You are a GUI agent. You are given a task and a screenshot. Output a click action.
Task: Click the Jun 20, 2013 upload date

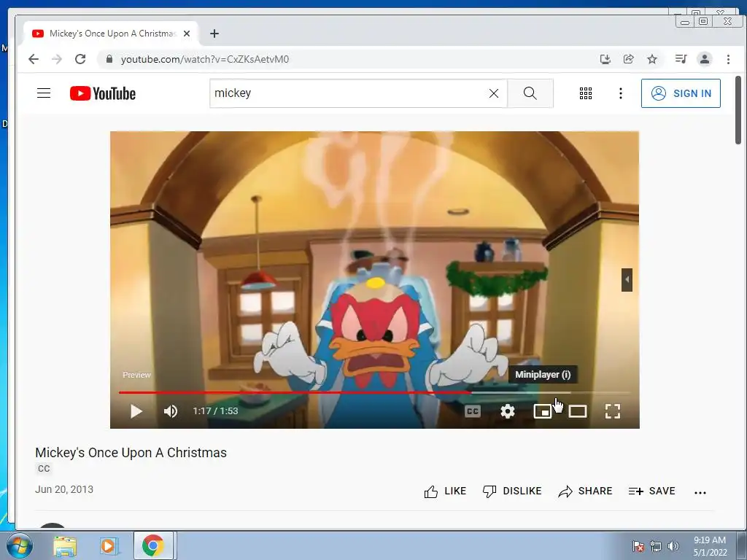(64, 489)
